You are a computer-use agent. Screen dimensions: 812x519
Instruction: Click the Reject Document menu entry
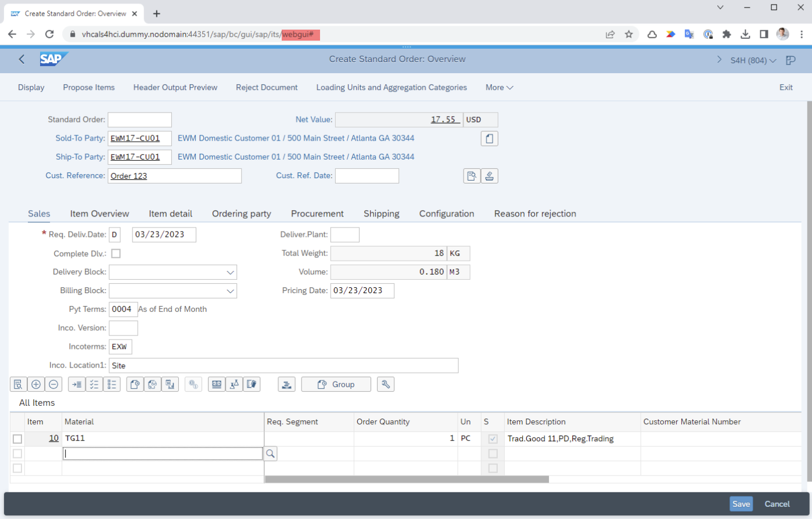click(267, 87)
